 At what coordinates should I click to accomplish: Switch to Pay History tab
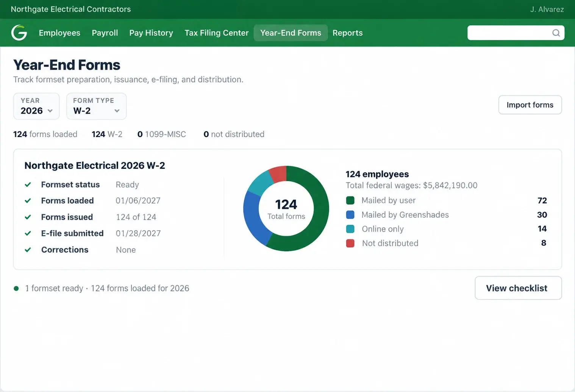(151, 33)
